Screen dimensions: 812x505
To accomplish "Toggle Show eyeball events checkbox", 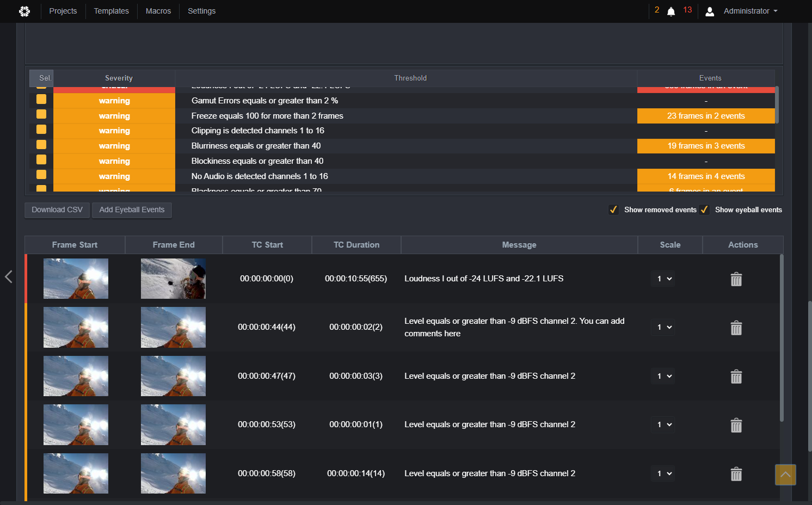I will pyautogui.click(x=704, y=210).
